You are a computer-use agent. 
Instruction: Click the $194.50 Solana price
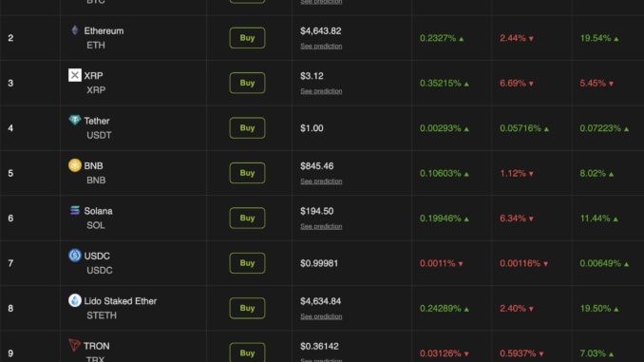coord(316,211)
